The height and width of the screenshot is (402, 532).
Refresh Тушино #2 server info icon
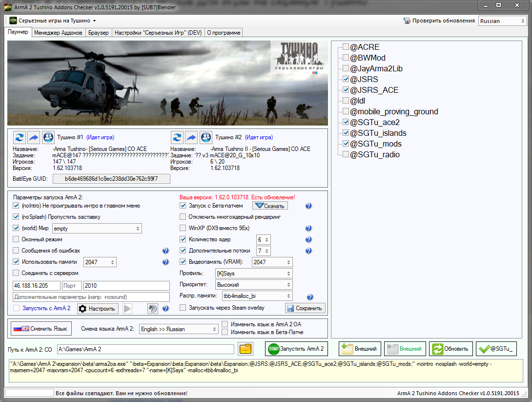177,137
